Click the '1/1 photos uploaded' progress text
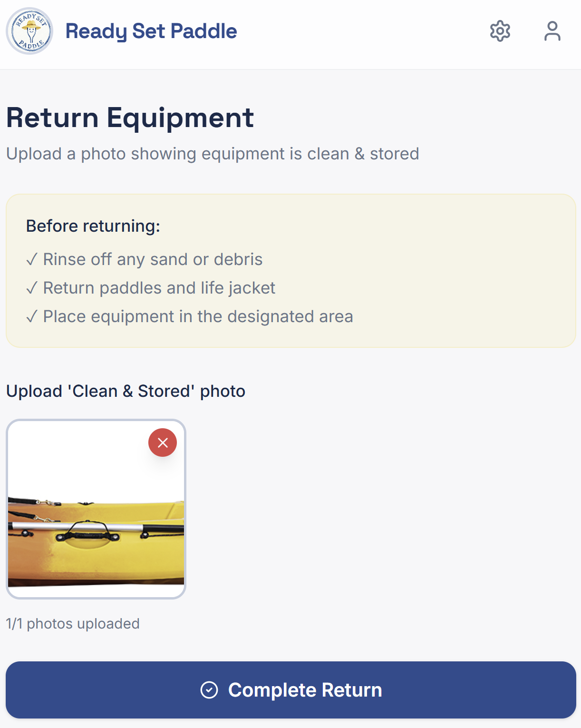 [x=72, y=623]
